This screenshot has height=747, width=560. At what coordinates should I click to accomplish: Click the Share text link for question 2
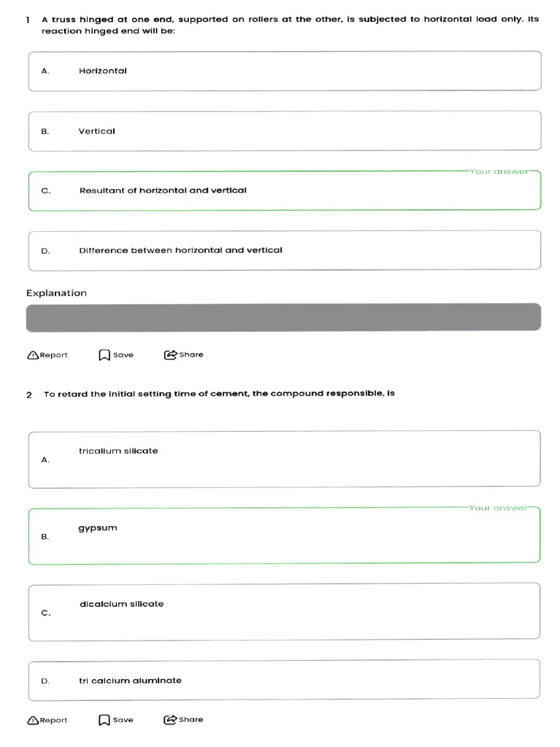point(191,719)
